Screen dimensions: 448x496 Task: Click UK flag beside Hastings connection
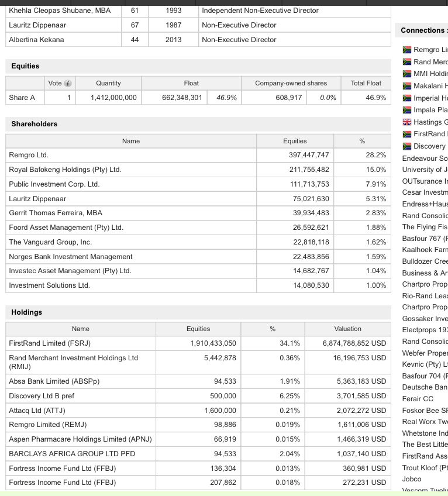pos(406,122)
